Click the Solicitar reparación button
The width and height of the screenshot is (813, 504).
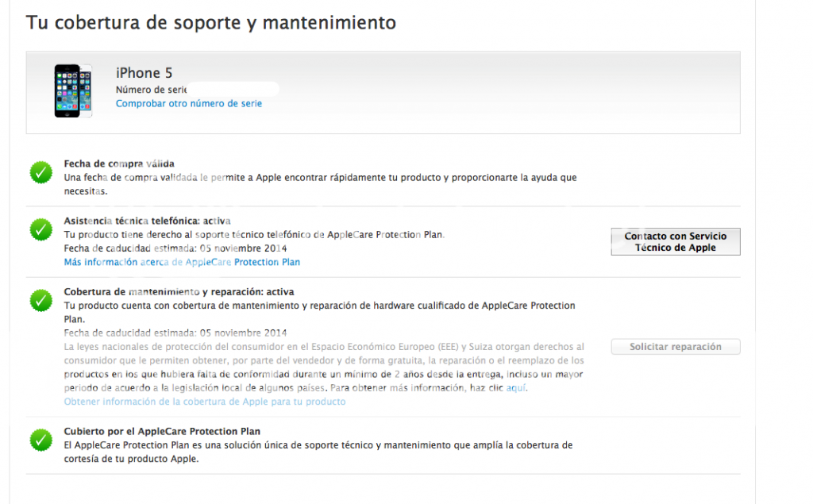tap(675, 347)
